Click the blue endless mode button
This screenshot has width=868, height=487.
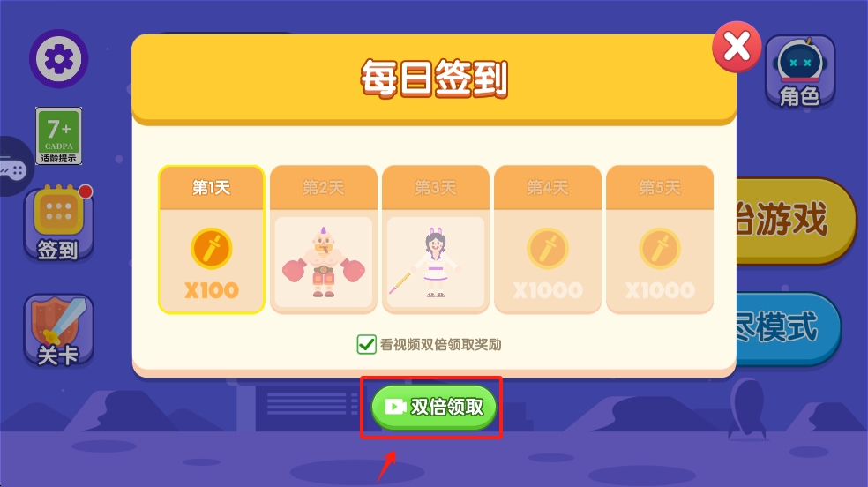pos(789,329)
